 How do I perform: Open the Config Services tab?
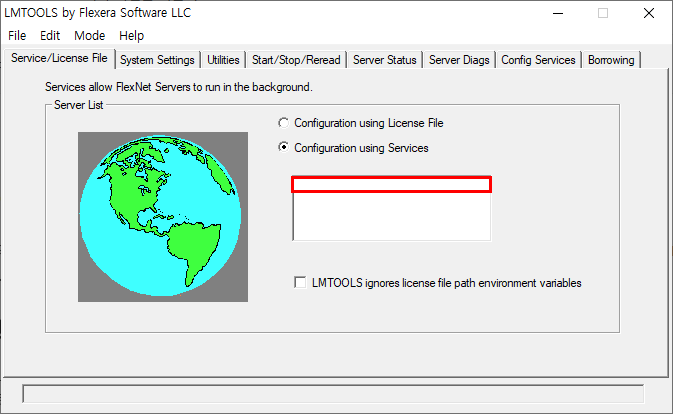click(x=538, y=60)
